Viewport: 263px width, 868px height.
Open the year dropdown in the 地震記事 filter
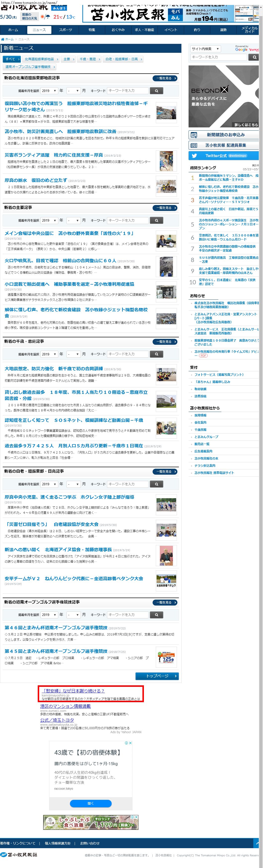[49, 91]
